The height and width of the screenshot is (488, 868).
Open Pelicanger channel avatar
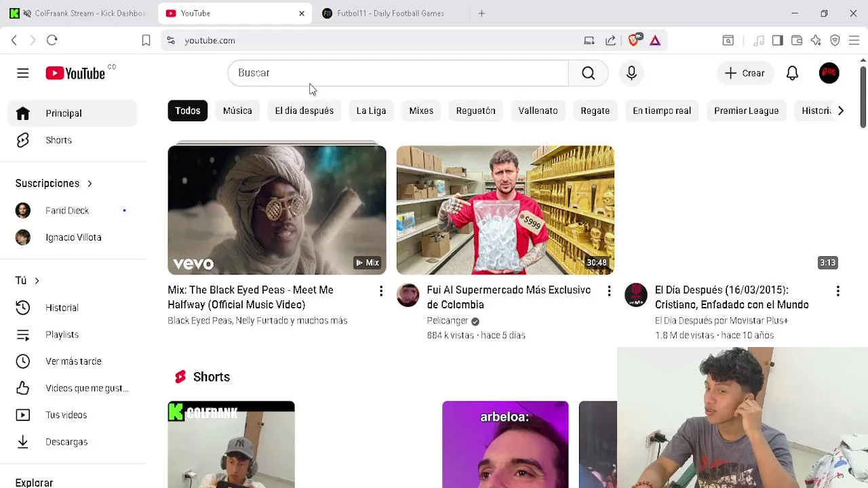[408, 296]
